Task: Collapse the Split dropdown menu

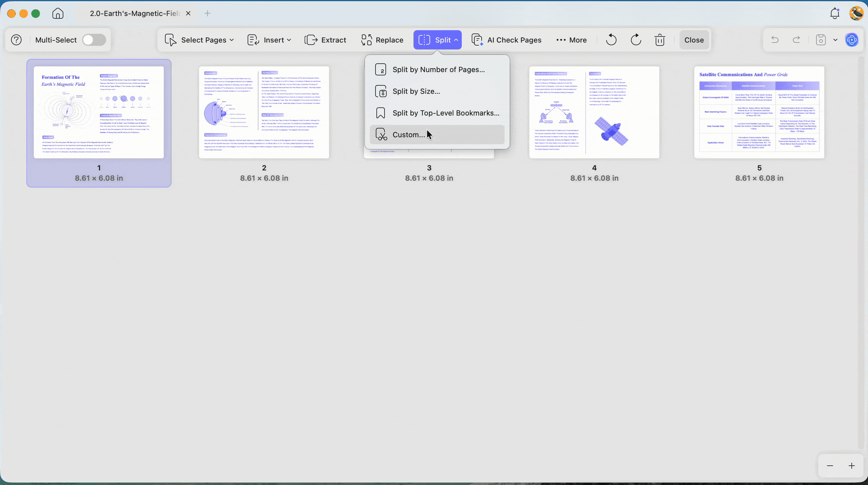Action: 437,40
